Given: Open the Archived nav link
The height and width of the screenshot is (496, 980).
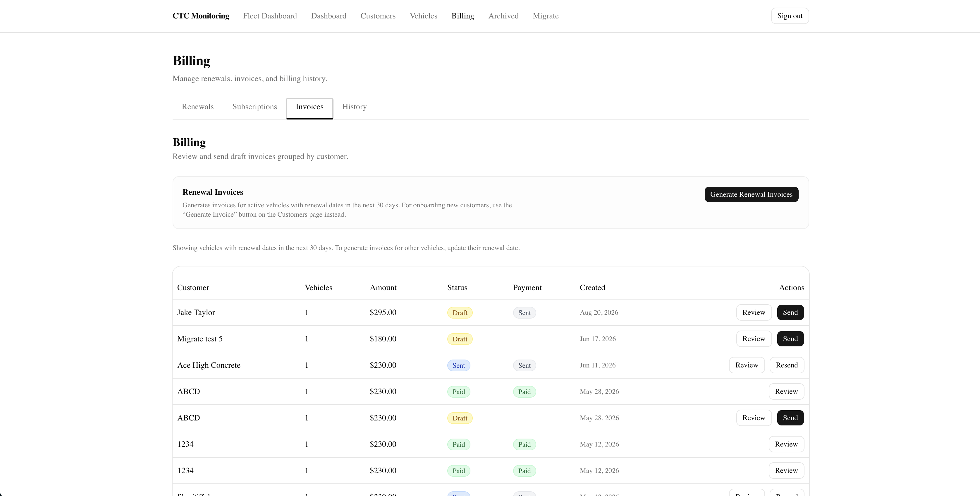Looking at the screenshot, I should click(503, 16).
